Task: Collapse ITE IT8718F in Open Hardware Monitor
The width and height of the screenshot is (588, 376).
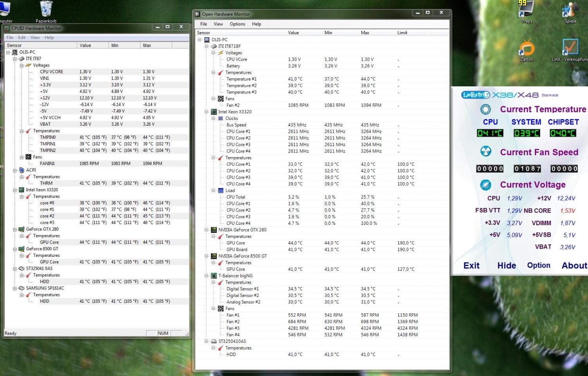Action: [x=207, y=46]
